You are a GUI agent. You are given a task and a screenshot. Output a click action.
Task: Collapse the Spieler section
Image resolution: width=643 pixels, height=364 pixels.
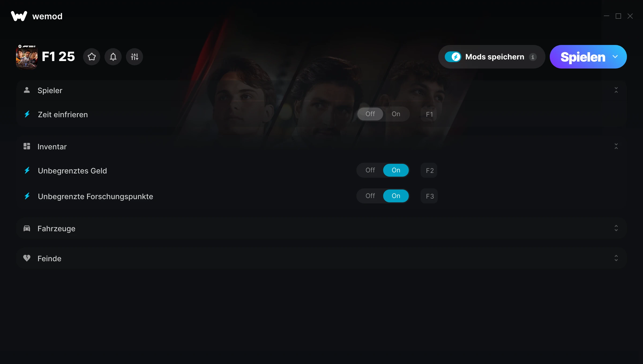click(616, 90)
